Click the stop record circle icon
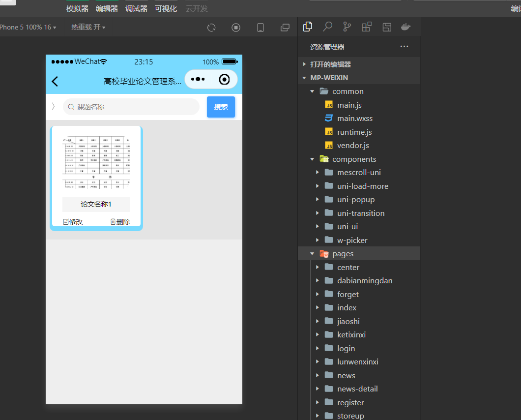Image resolution: width=521 pixels, height=420 pixels. [236, 28]
